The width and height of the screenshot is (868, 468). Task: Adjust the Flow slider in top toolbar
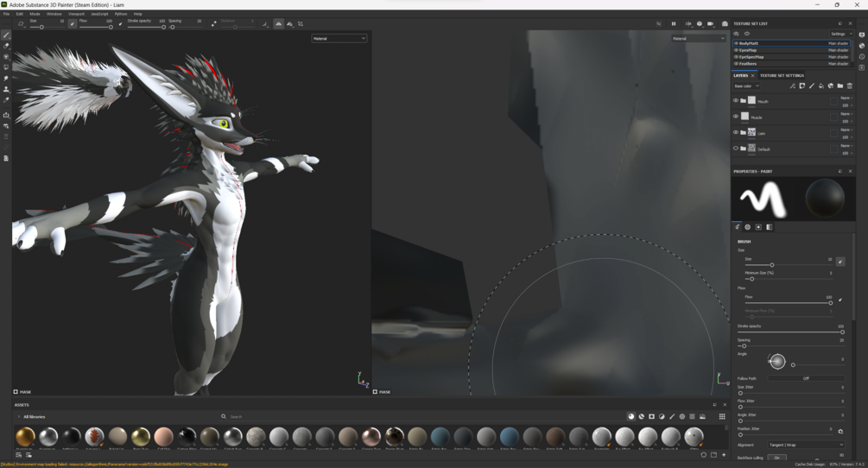point(95,27)
